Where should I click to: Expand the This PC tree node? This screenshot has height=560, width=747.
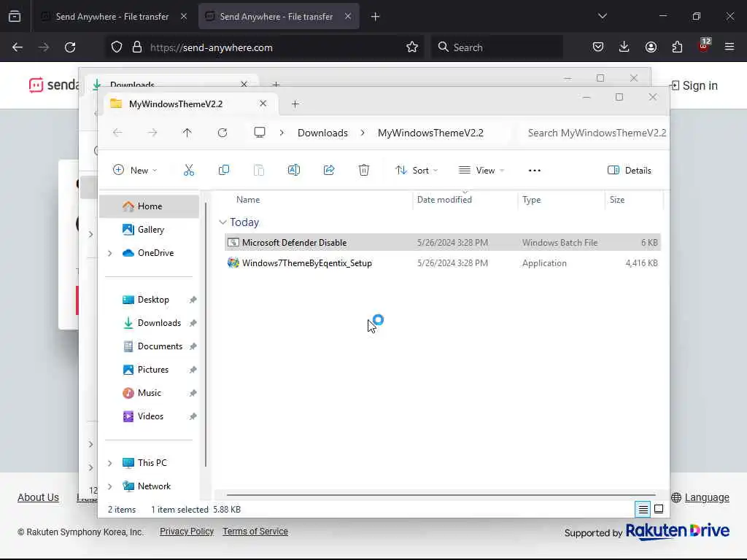coord(110,463)
